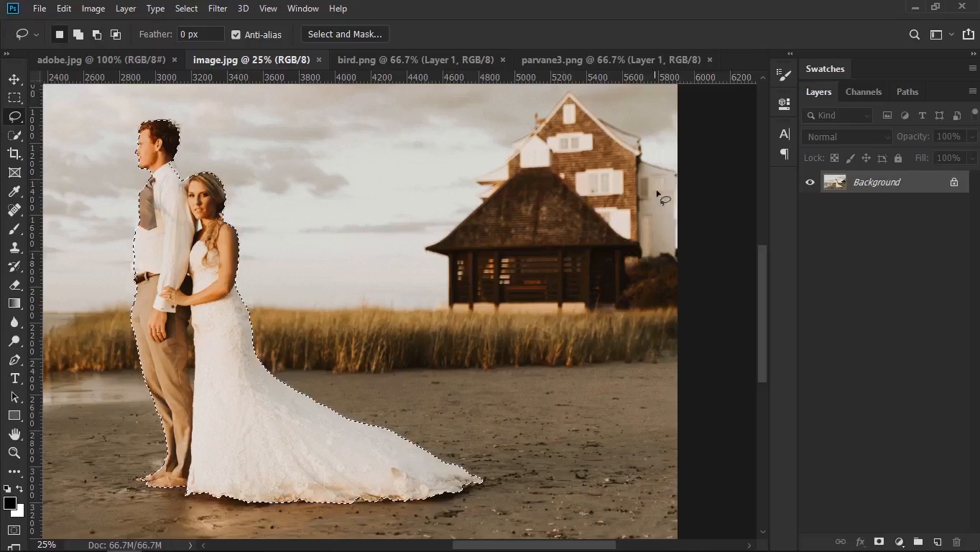The image size is (980, 552).
Task: Select the Crop tool
Action: coord(14,154)
